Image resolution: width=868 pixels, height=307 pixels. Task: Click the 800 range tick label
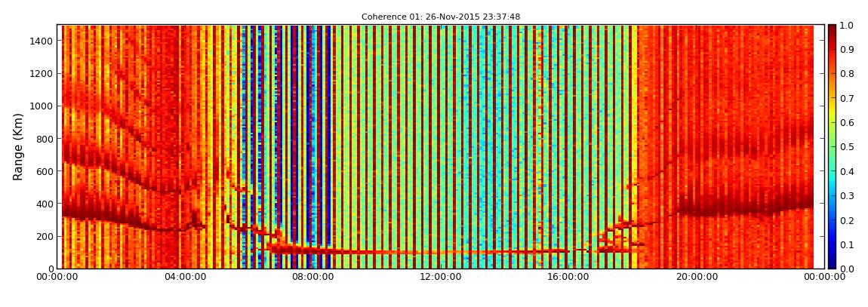pyautogui.click(x=45, y=139)
